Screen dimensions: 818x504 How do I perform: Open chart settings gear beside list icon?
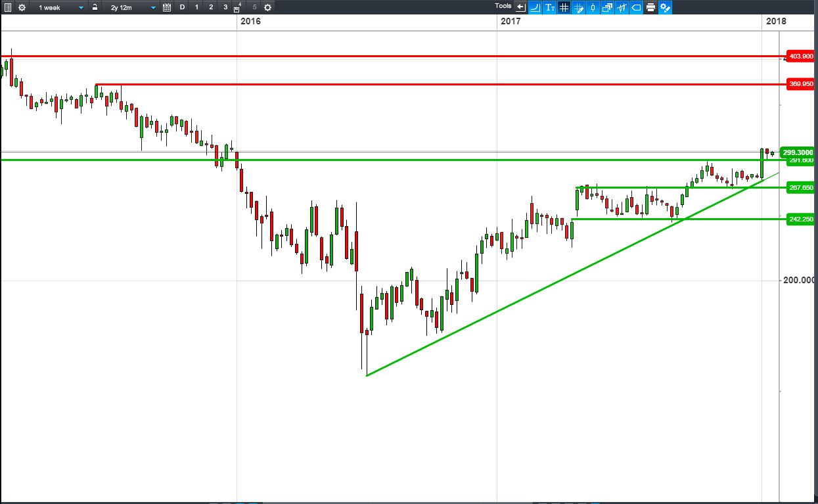(x=22, y=7)
